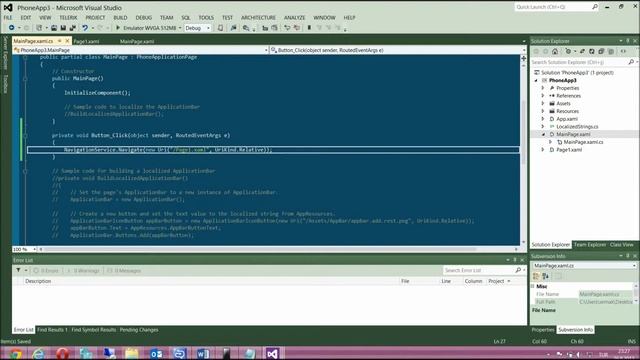Open Chrome from the taskbar
The width and height of the screenshot is (640, 360).
coord(16,353)
